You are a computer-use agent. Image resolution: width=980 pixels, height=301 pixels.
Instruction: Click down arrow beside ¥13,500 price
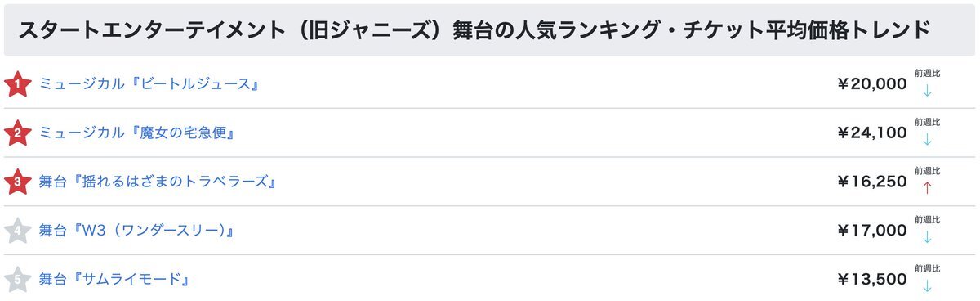pyautogui.click(x=927, y=286)
